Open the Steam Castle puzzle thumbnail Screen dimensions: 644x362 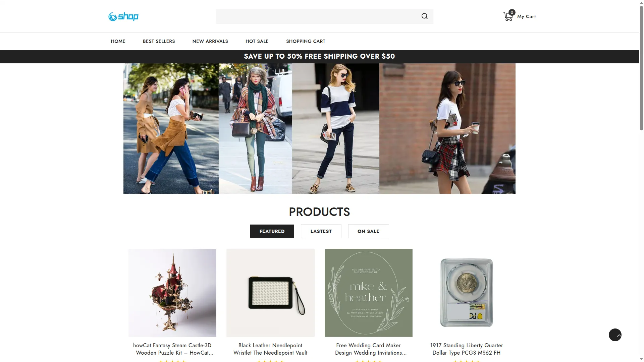[x=172, y=293]
